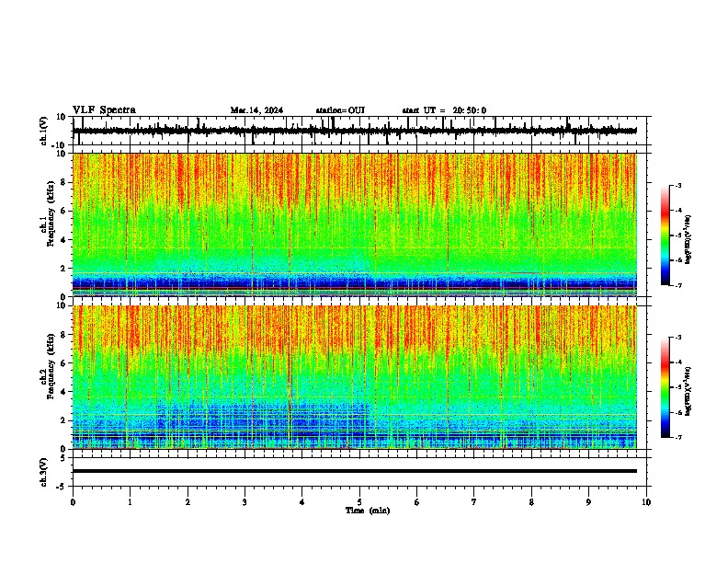
Task: Click time axis tick label "9"
Action: (x=588, y=502)
